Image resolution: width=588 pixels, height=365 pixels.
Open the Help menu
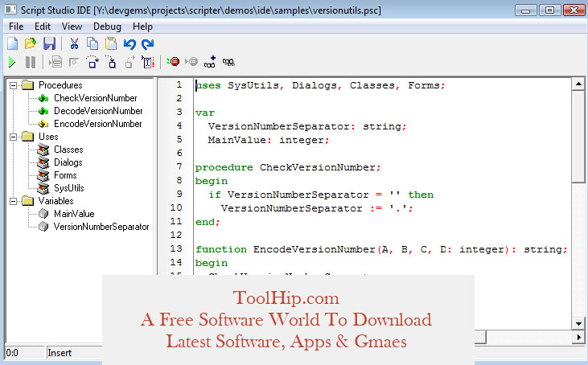point(142,27)
